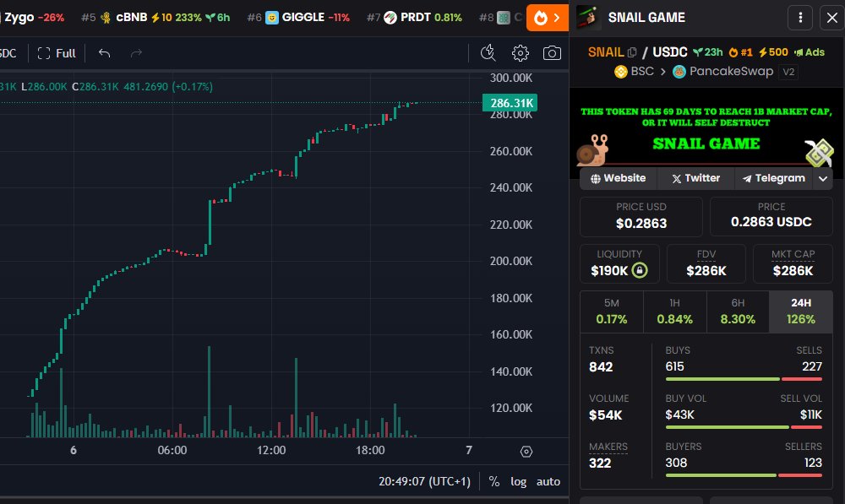Open trending token #6 GIGGLE
The image size is (845, 504).
coord(298,17)
